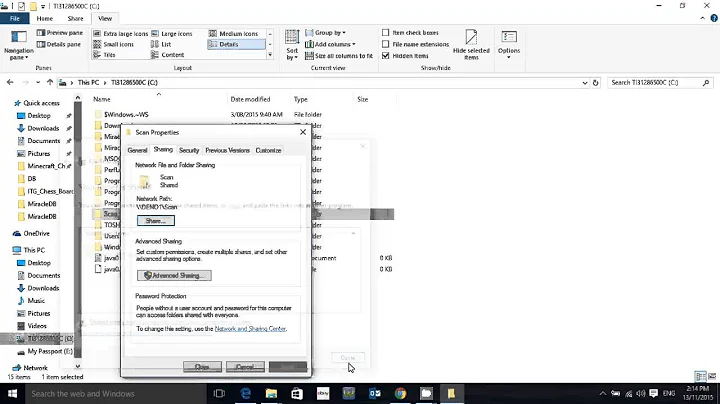Viewport: 720px width, 404px height.
Task: Open the Security tab in Scan Properties
Action: tap(189, 150)
